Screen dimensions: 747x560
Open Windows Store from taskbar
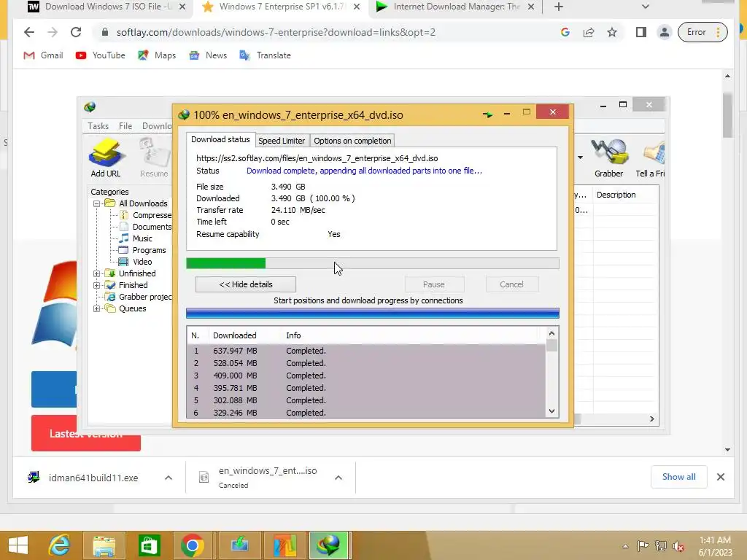149,545
